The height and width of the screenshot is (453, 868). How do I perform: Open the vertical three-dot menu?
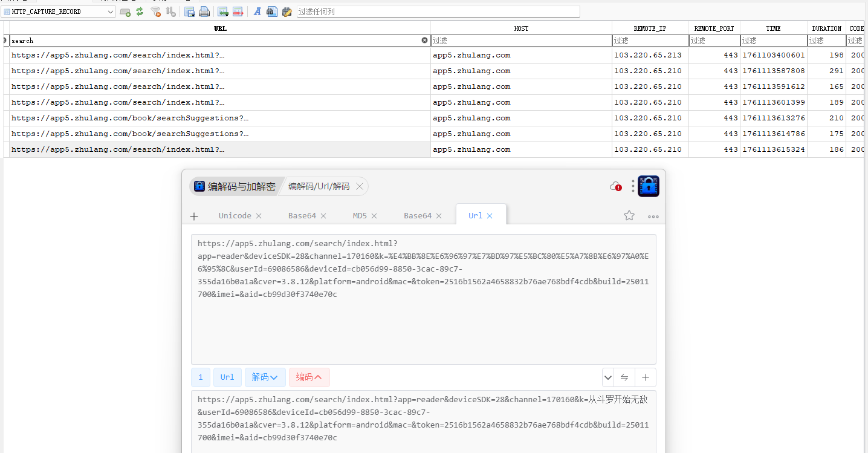pyautogui.click(x=633, y=186)
